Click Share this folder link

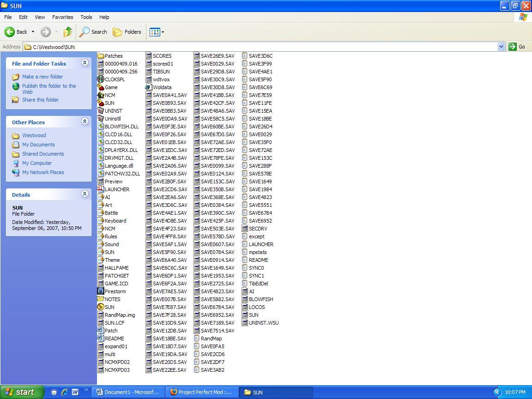click(x=40, y=100)
